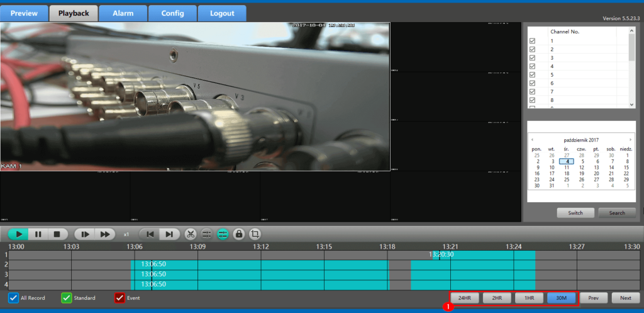Toggle the All Record checkbox
Image resolution: width=644 pixels, height=313 pixels.
point(13,298)
